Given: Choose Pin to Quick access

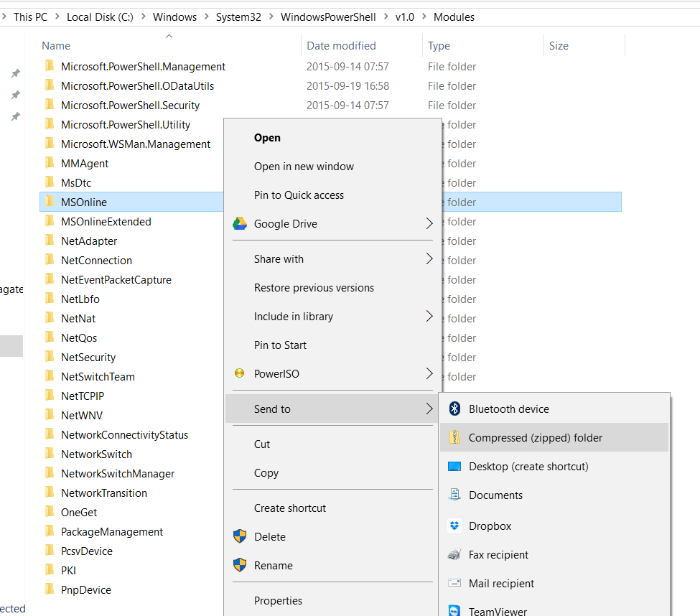Looking at the screenshot, I should tap(299, 195).
